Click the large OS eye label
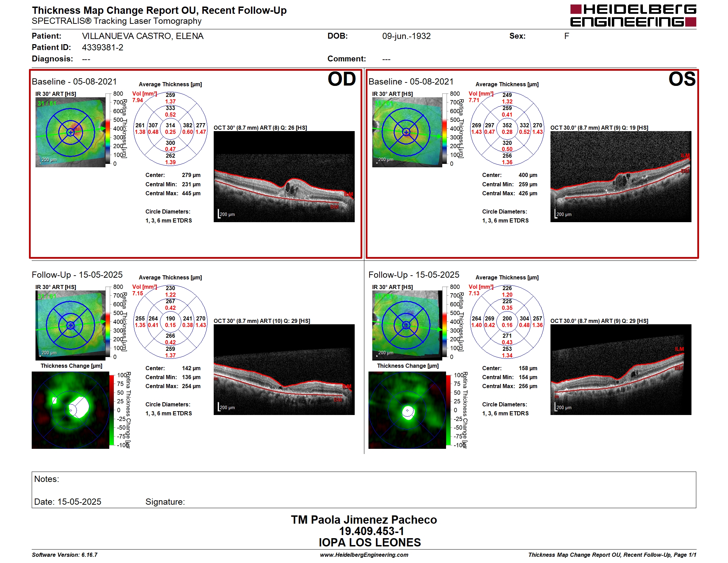This screenshot has height=563, width=728. coord(682,79)
